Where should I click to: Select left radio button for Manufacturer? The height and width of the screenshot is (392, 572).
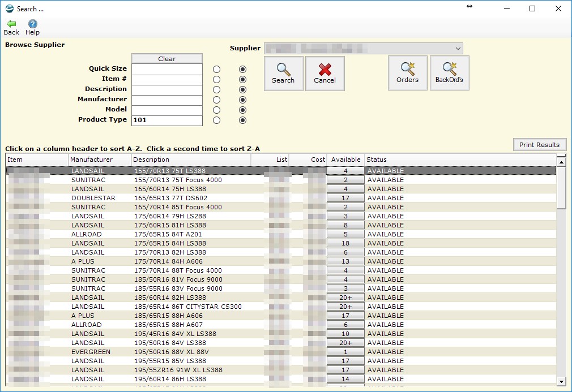point(216,100)
